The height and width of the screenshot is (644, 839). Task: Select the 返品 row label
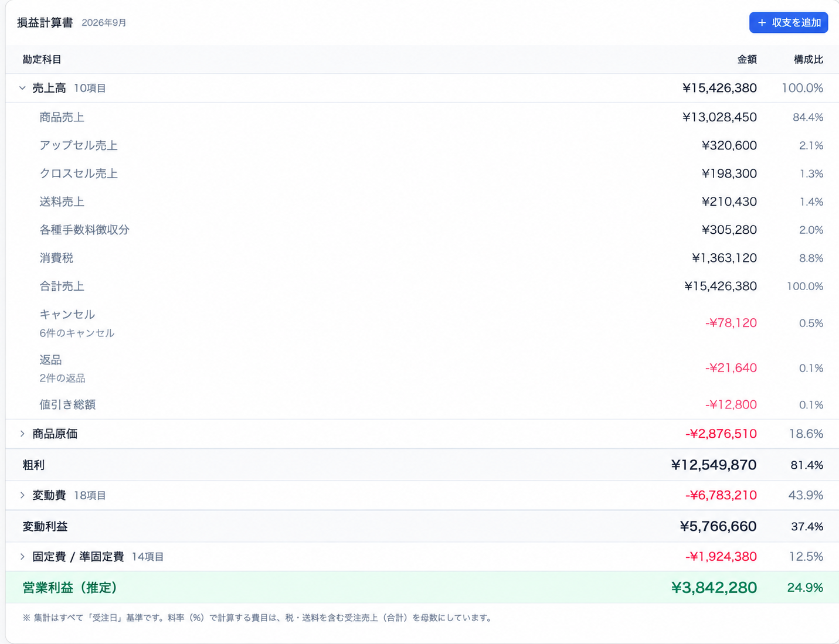[50, 359]
